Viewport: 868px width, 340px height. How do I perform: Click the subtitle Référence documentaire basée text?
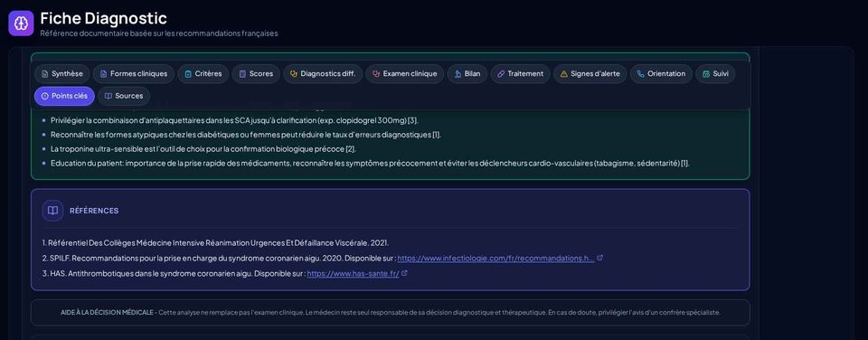coord(159,33)
